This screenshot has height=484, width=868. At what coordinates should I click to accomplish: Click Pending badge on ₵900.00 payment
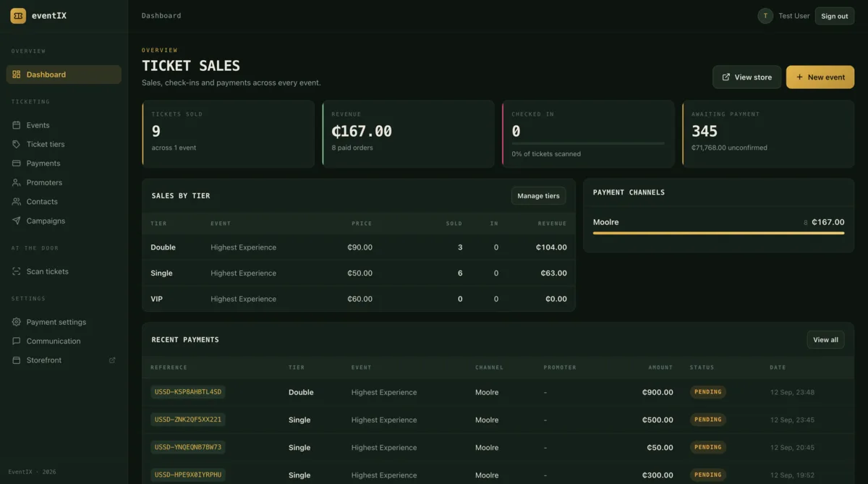pyautogui.click(x=708, y=392)
